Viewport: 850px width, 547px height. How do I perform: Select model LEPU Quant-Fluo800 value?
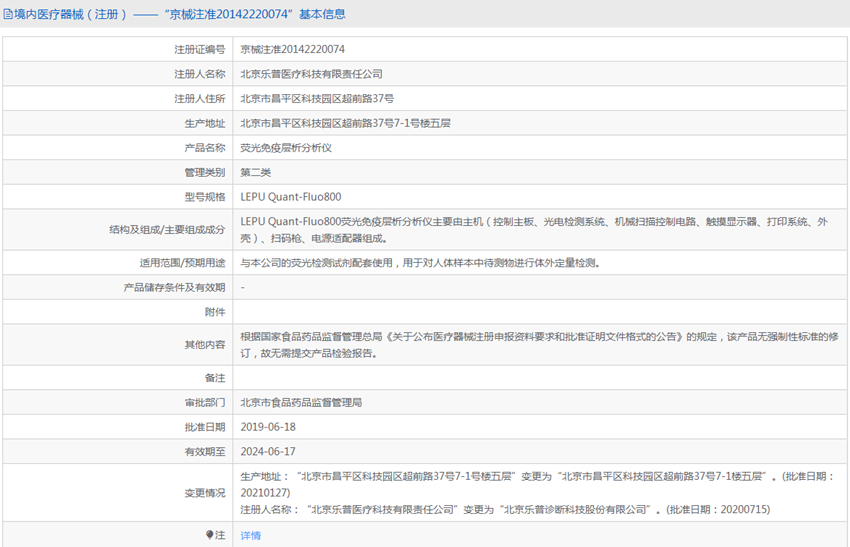[x=291, y=197]
